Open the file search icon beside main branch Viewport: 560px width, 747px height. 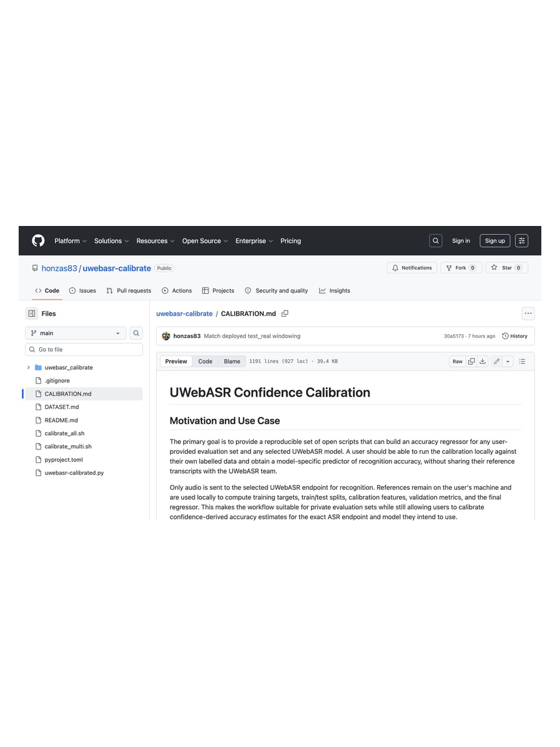(136, 333)
